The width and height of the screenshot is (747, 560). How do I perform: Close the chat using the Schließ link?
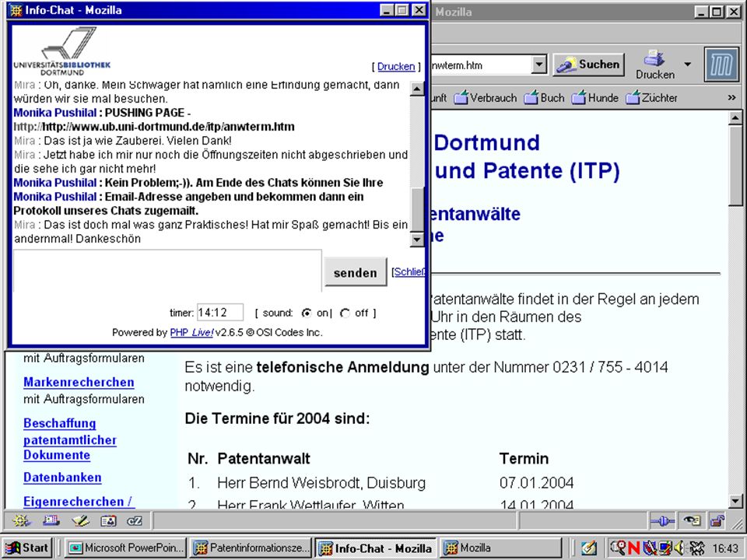pos(409,271)
